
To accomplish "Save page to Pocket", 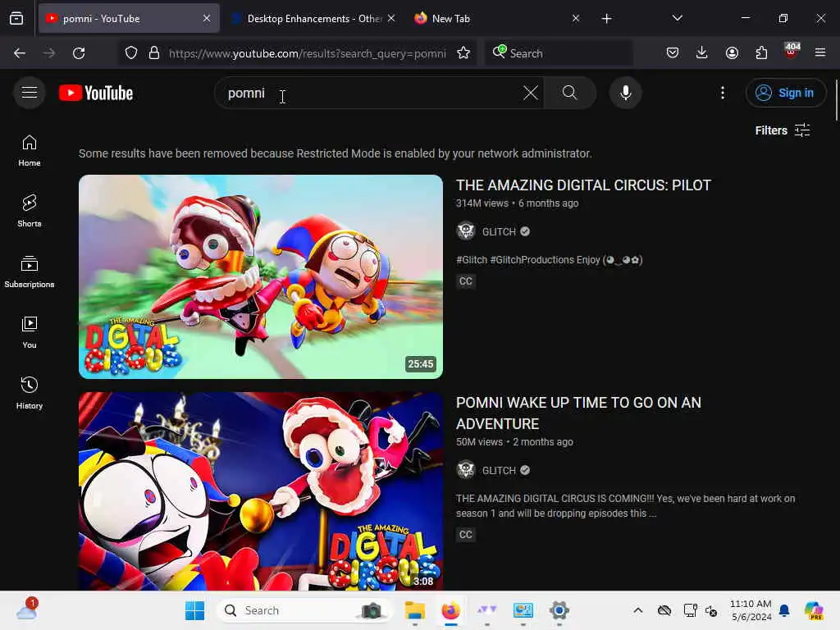I will tap(673, 52).
